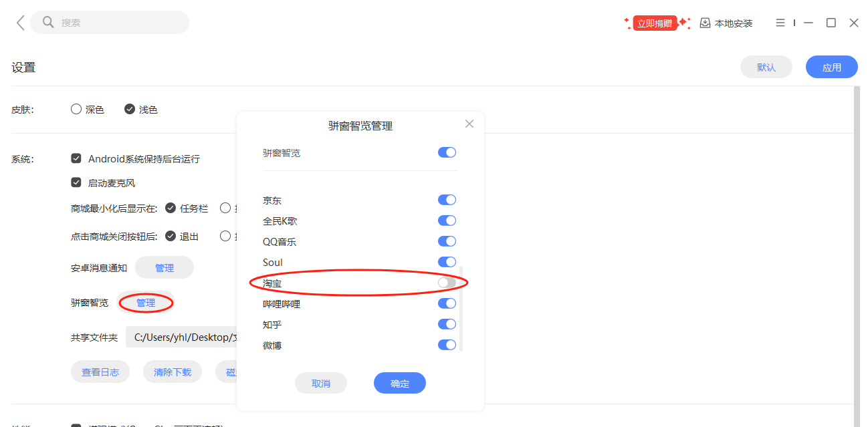Uncheck Android系统保持后台运行 checkbox
The width and height of the screenshot is (868, 427).
(76, 158)
